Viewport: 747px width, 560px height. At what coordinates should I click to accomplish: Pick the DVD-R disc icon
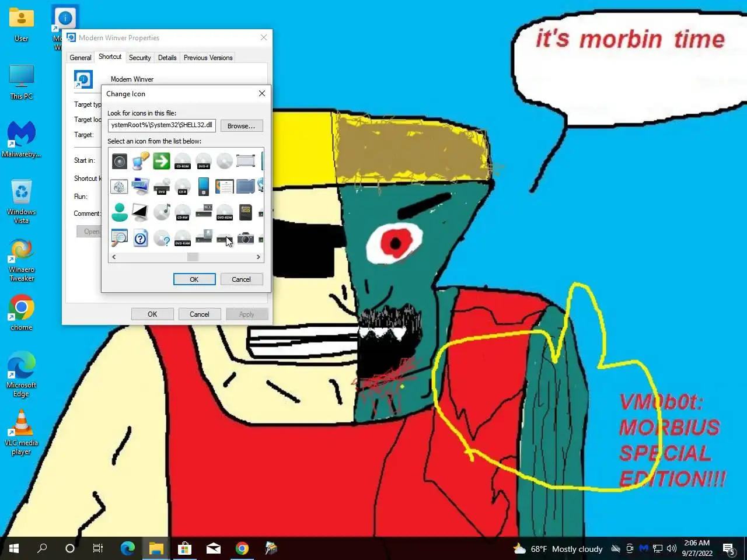[204, 161]
